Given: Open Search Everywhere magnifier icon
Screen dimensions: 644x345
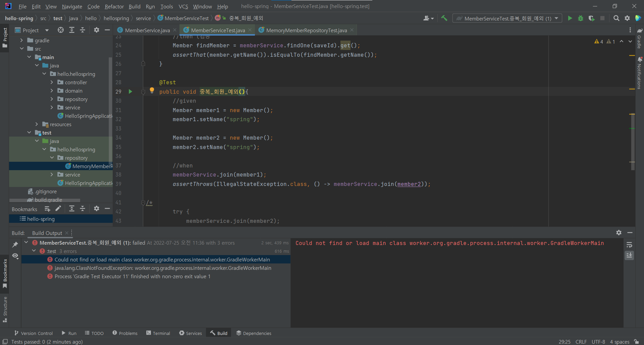Looking at the screenshot, I should pos(616,18).
